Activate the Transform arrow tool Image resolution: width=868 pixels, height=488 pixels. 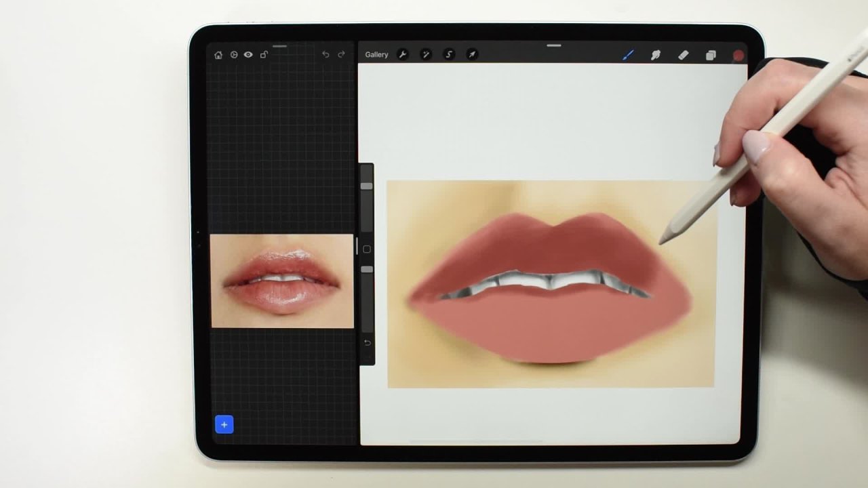point(472,55)
